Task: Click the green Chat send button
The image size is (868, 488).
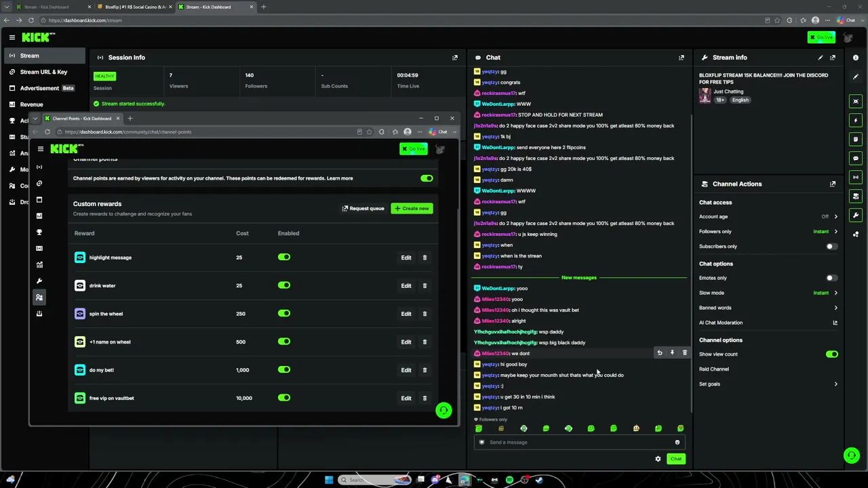Action: [x=676, y=459]
